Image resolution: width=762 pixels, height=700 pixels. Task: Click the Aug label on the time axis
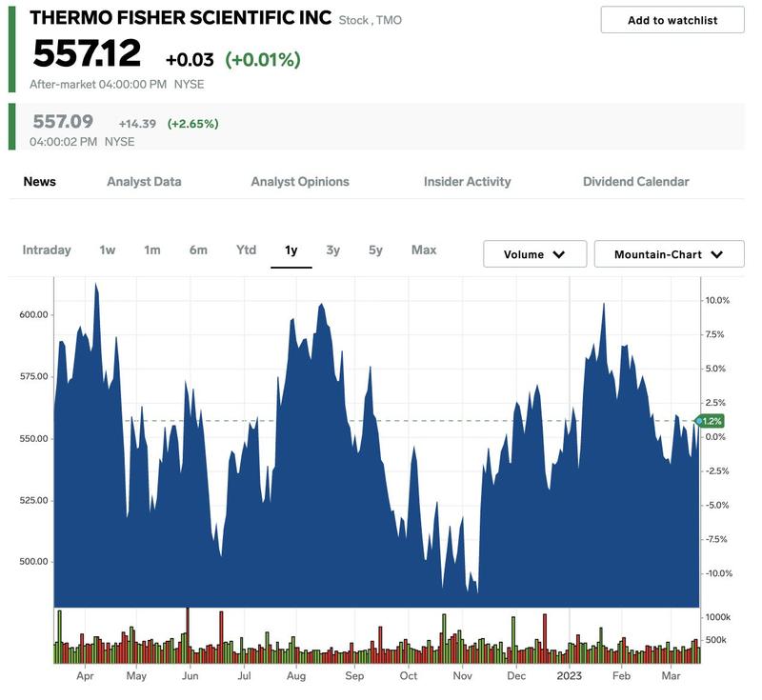[x=296, y=676]
